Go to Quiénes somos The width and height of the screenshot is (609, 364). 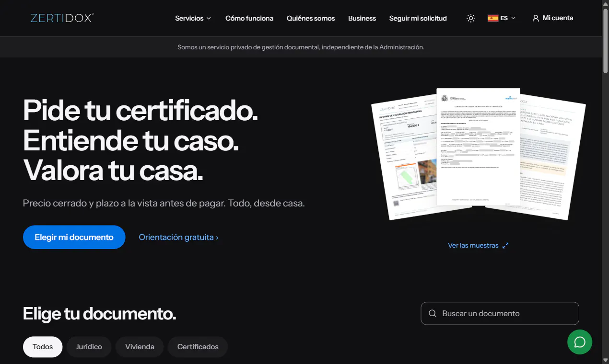(311, 18)
